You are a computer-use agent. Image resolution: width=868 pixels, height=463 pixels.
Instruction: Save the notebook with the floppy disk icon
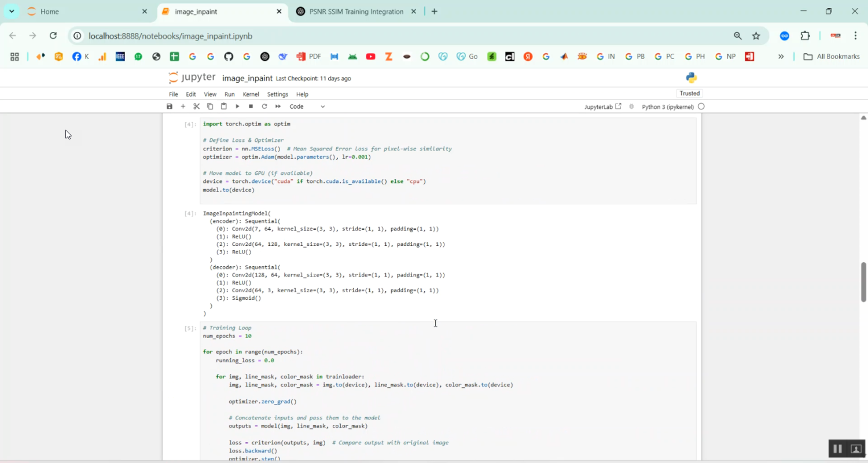[170, 106]
